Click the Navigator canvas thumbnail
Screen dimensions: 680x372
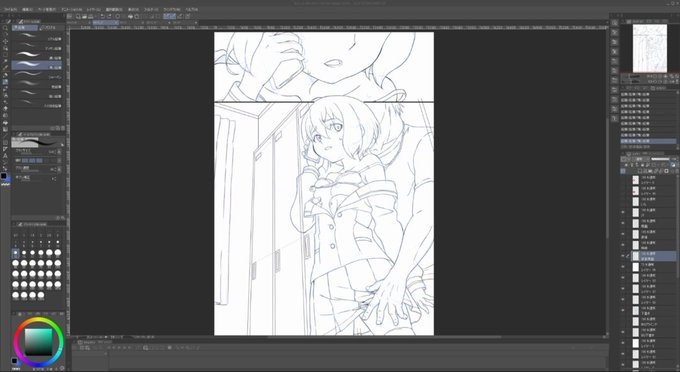pos(650,48)
